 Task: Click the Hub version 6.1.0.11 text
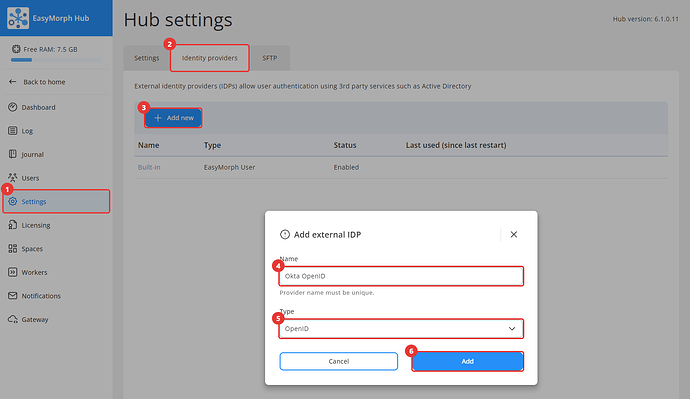click(x=646, y=19)
